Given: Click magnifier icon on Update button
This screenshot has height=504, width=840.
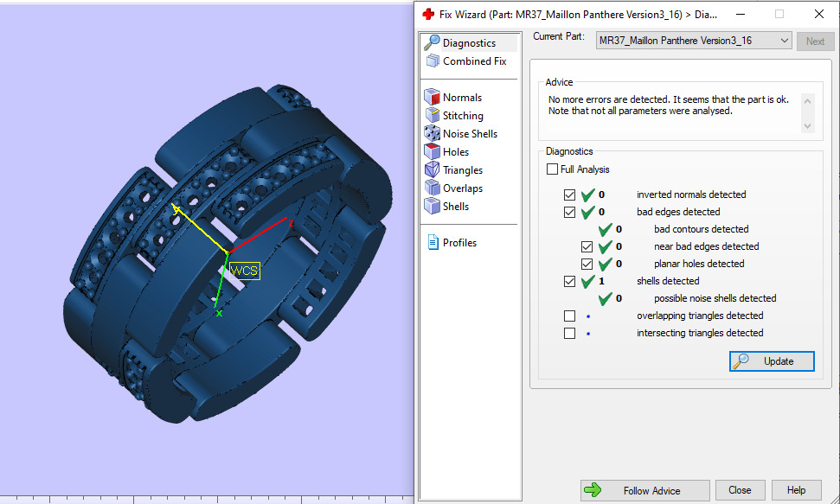Looking at the screenshot, I should coord(741,361).
